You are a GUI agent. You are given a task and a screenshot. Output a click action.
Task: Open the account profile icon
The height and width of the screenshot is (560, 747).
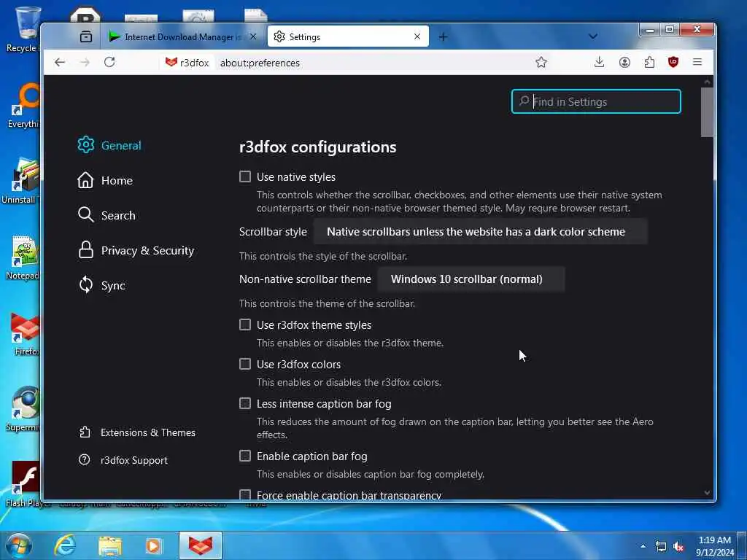point(624,63)
